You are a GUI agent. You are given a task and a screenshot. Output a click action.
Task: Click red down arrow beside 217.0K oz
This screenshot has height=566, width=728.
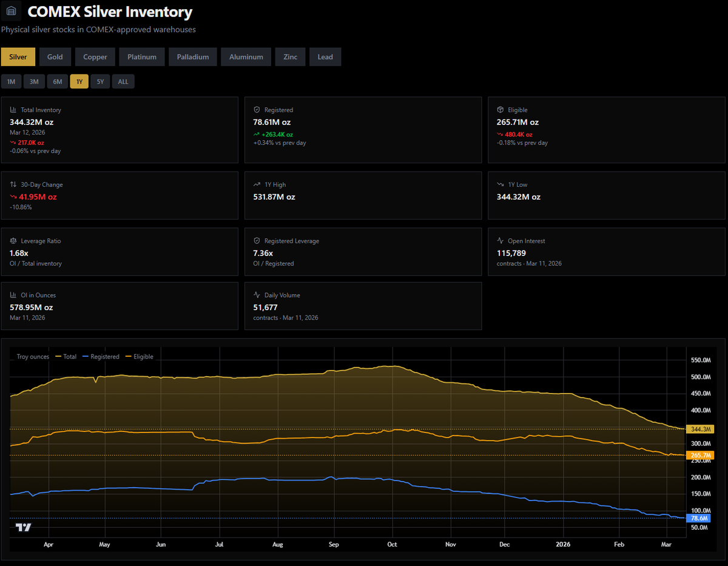pyautogui.click(x=13, y=143)
